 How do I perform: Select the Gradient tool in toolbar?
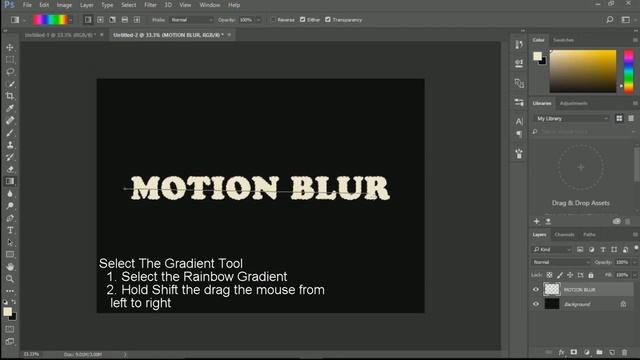(x=10, y=181)
